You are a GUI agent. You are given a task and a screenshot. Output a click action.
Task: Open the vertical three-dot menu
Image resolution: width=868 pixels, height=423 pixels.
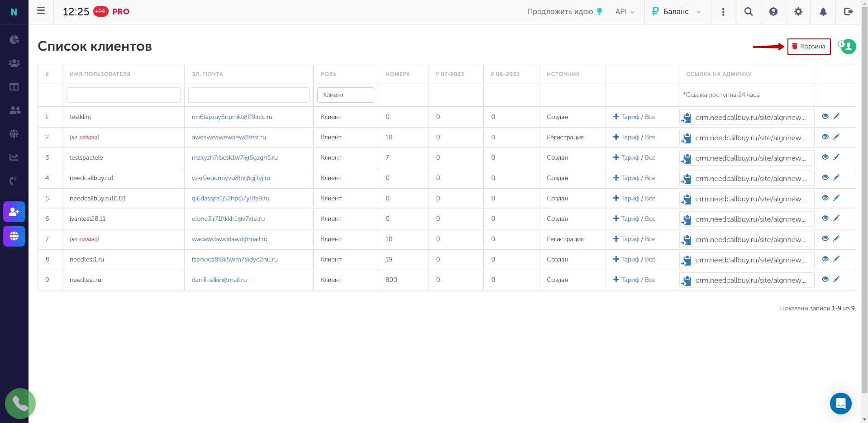723,12
